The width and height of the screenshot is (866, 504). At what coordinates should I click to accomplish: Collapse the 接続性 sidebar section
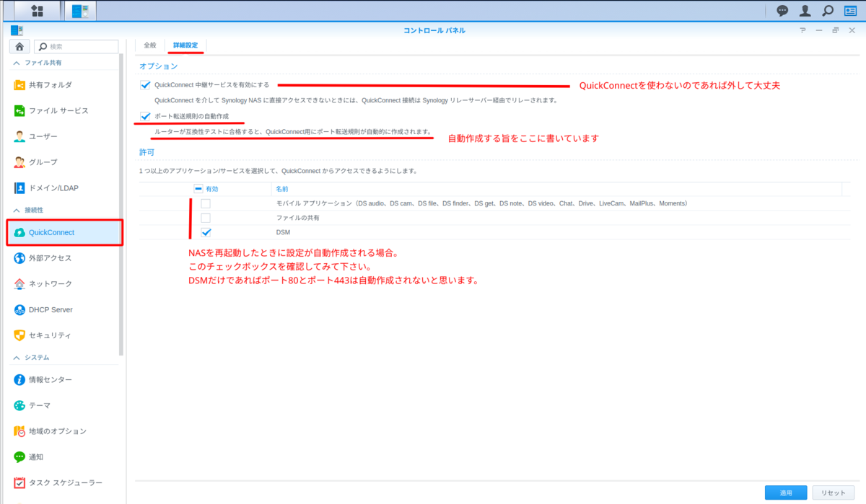tap(17, 210)
